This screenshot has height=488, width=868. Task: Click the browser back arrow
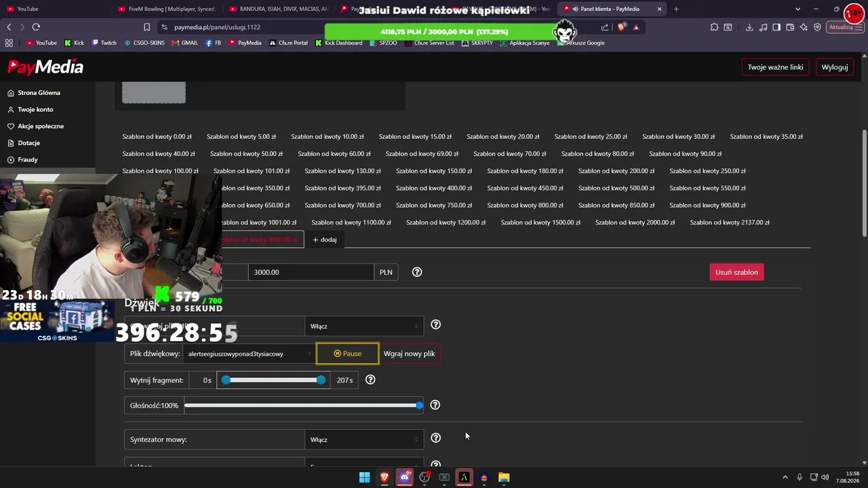click(9, 27)
